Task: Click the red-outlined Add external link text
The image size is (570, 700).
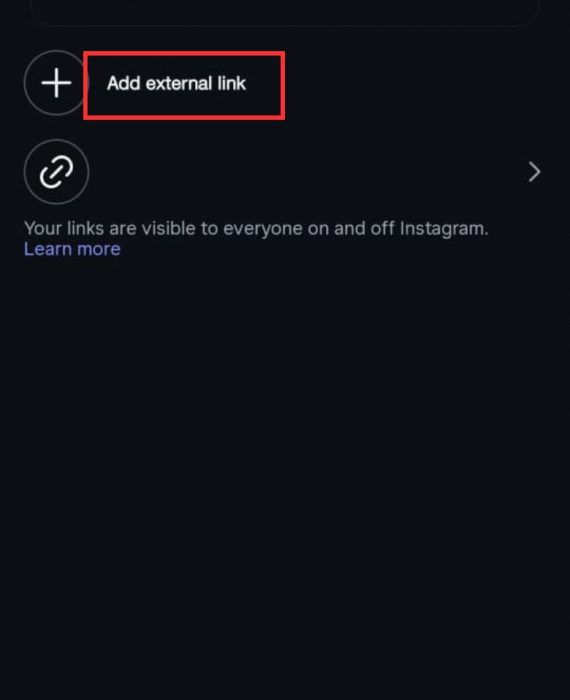Action: pyautogui.click(x=176, y=83)
